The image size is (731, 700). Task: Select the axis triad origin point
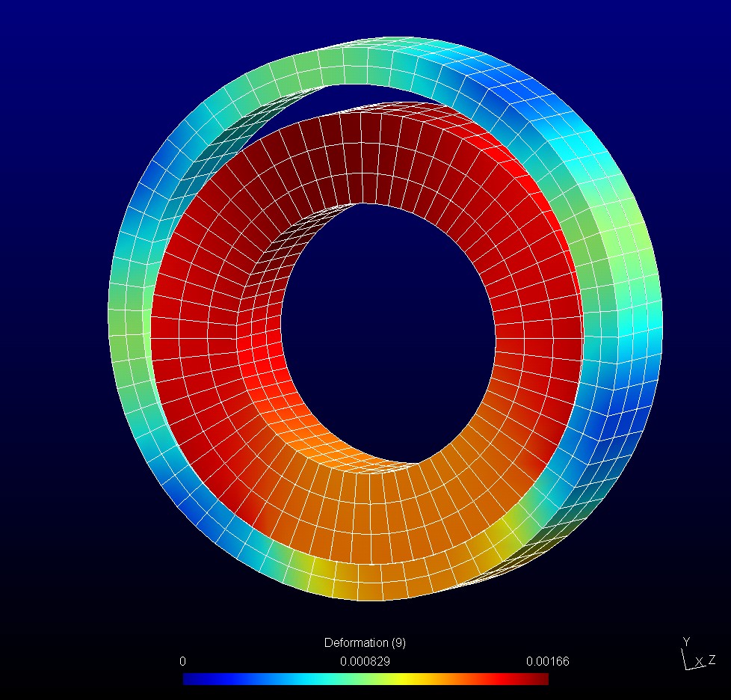tap(687, 668)
